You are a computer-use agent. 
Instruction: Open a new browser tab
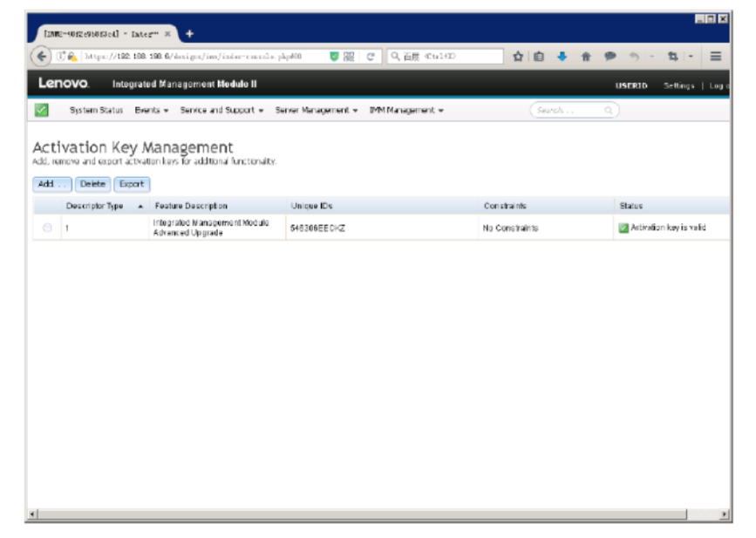[x=189, y=34]
